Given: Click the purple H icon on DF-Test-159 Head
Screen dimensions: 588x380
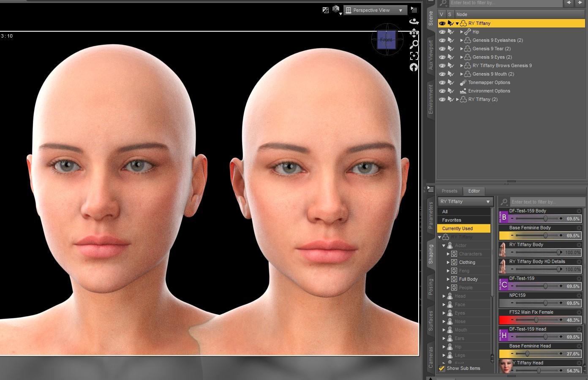Looking at the screenshot, I should 504,335.
